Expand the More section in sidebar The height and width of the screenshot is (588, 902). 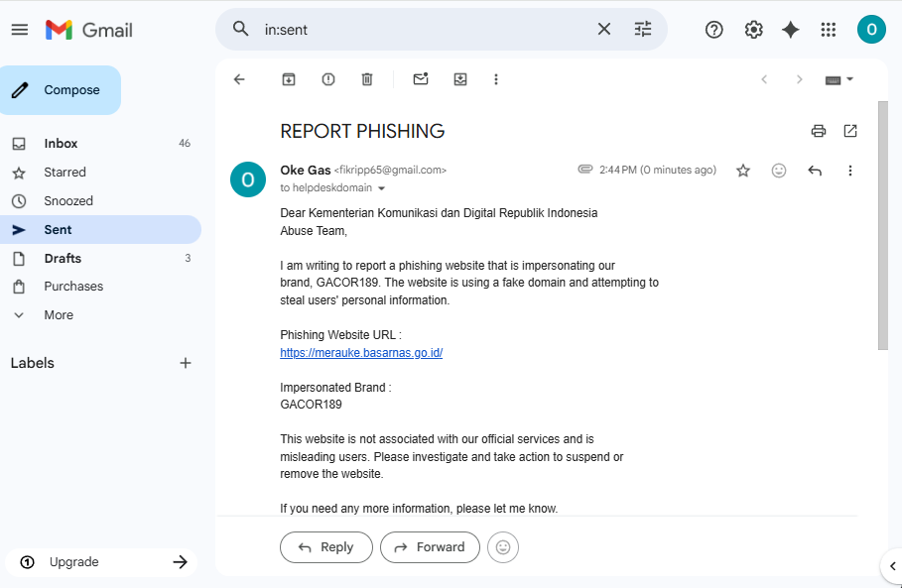(59, 315)
